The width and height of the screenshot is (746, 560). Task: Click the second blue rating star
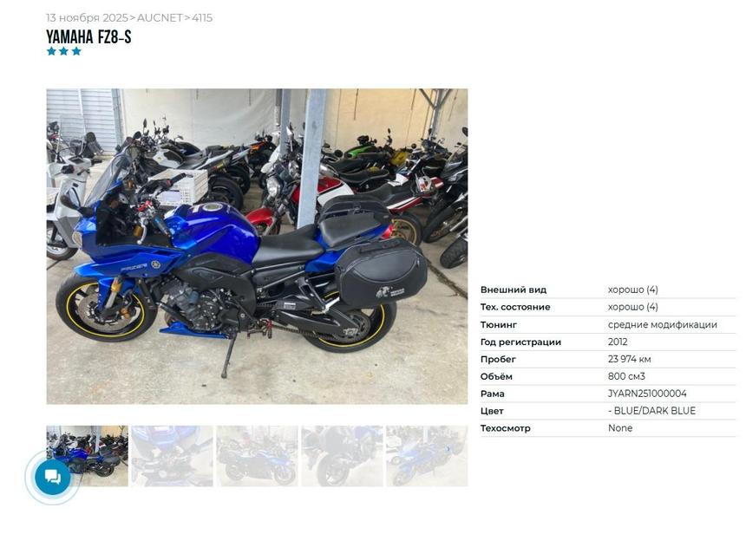[63, 51]
